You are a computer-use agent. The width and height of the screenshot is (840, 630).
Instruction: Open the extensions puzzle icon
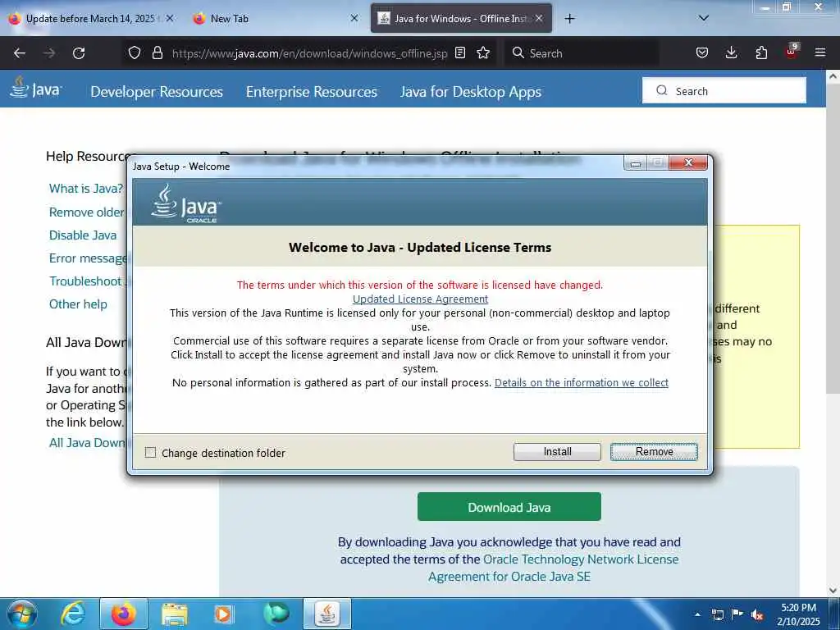[761, 52]
